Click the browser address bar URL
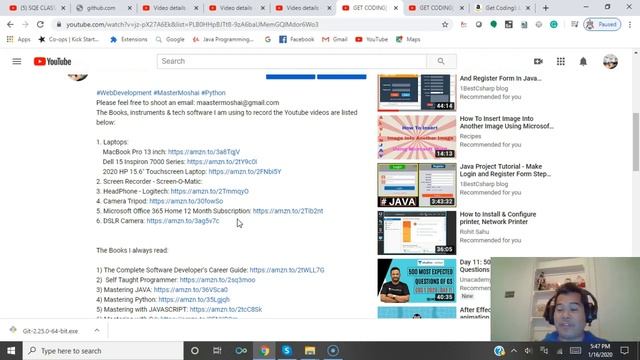The width and height of the screenshot is (640, 360). pyautogui.click(x=192, y=24)
